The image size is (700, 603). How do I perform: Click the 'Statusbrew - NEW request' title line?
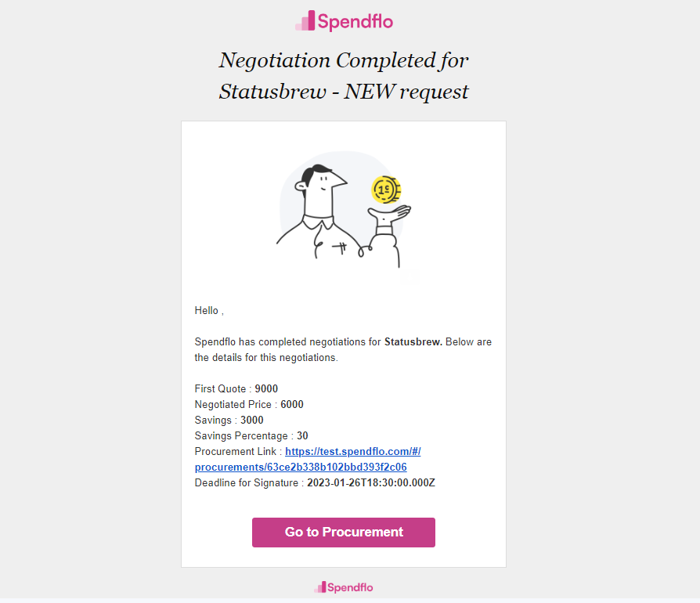(x=343, y=92)
